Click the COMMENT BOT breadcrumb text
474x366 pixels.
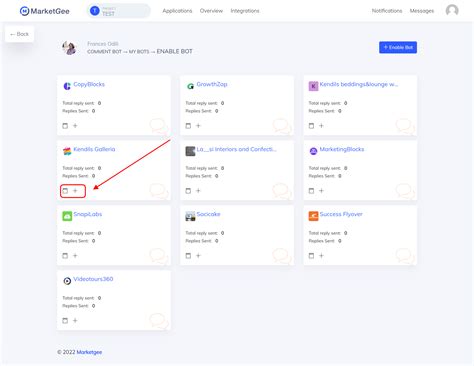(x=104, y=52)
